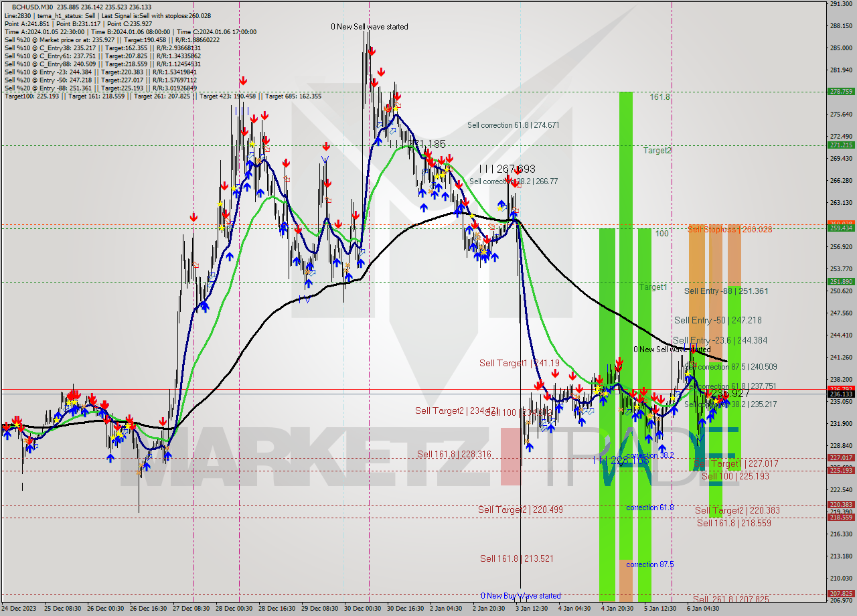Click the green 278.759 price tag
The image size is (857, 616).
[841, 92]
